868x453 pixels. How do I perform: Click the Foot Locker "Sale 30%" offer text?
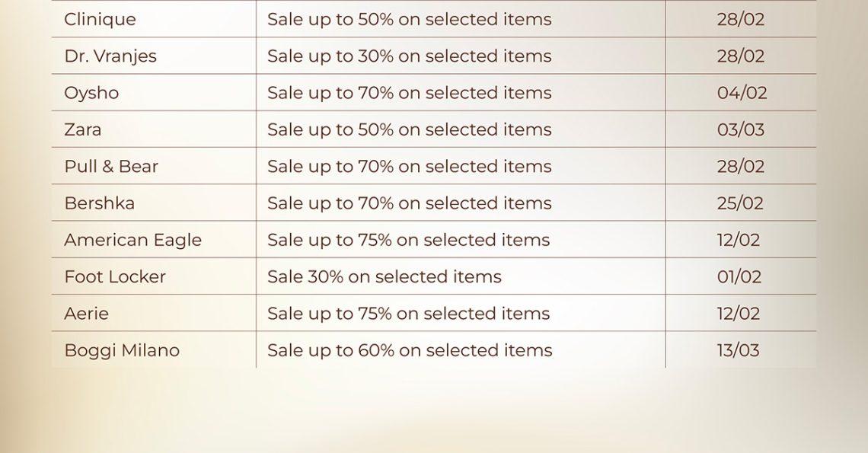pos(384,276)
